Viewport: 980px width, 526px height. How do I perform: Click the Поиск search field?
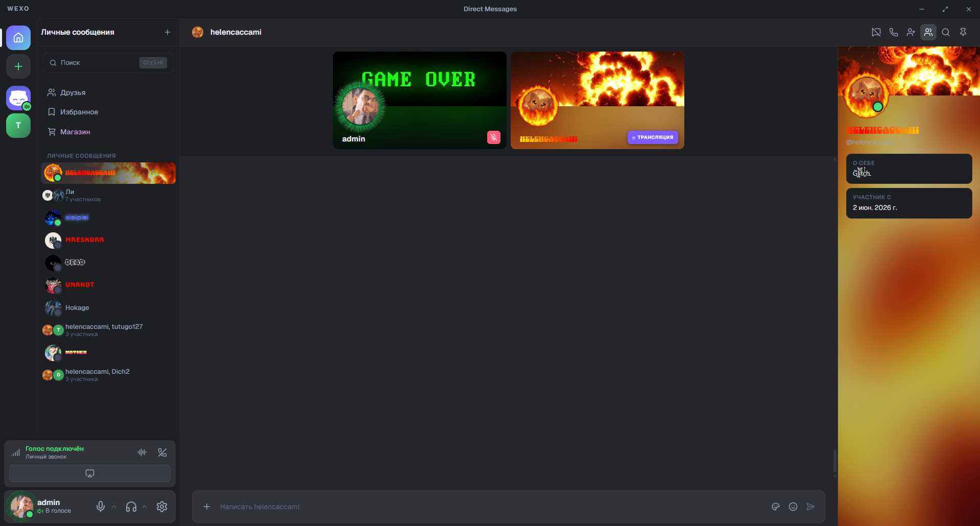coord(108,63)
